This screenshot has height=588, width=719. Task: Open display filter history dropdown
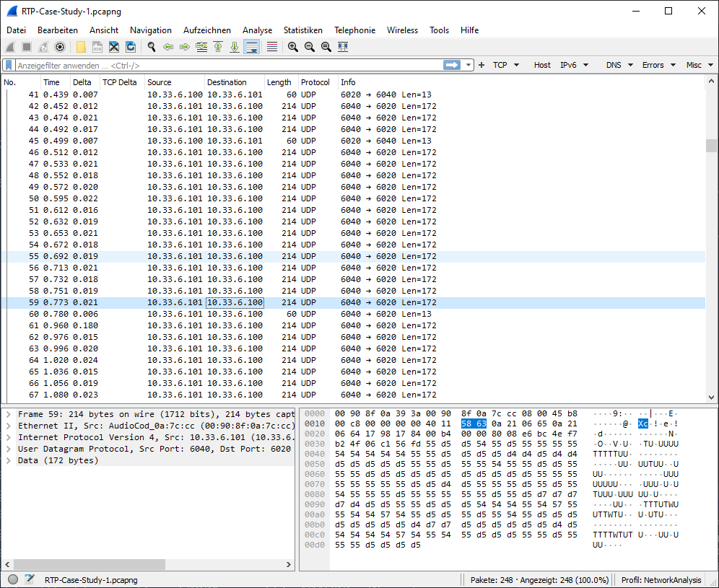[469, 65]
